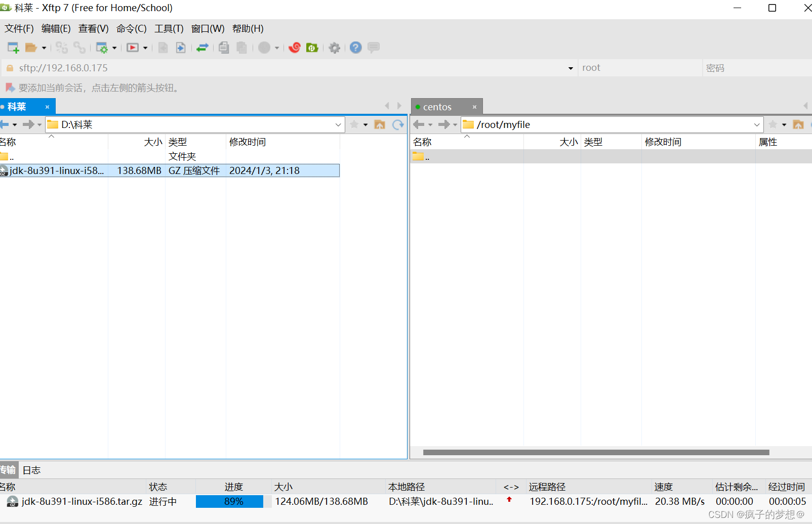Screen dimensions: 812x524
Task: Click the New Session toolbar icon
Action: pos(13,48)
